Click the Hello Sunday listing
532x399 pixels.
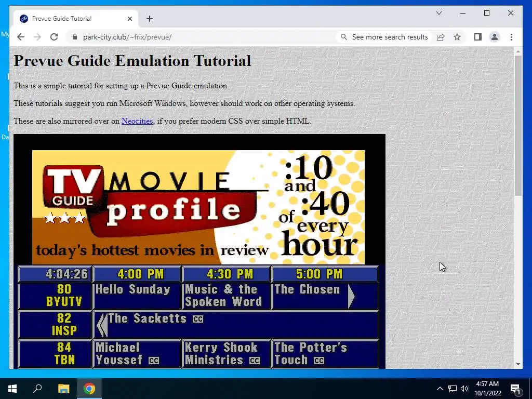tap(137, 296)
